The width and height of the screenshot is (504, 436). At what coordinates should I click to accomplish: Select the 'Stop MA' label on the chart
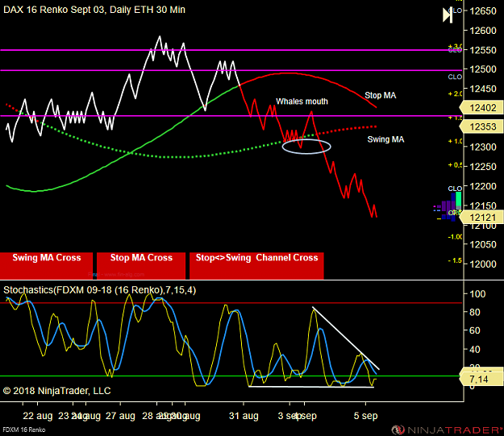click(x=381, y=95)
